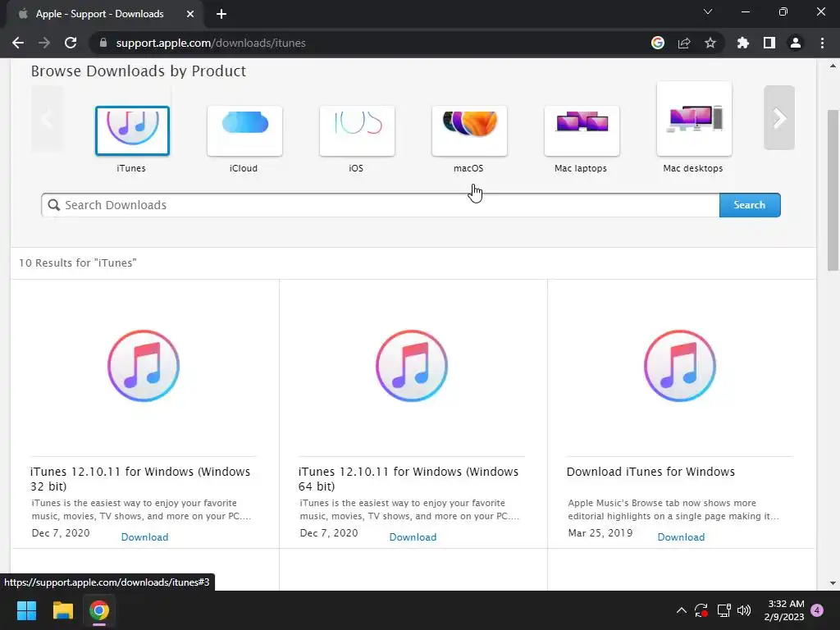Select the Apple Support Downloads tab
Screen dimensions: 840x630
(99, 14)
